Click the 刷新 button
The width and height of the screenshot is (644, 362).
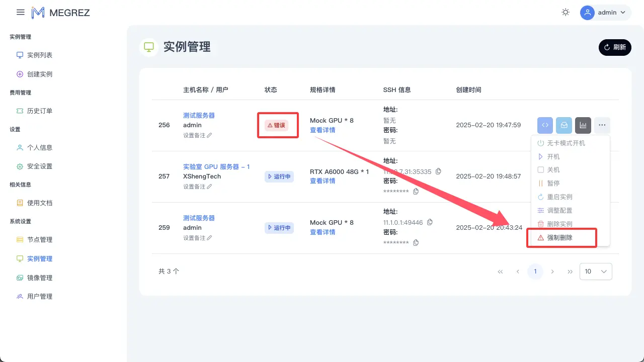coord(615,47)
